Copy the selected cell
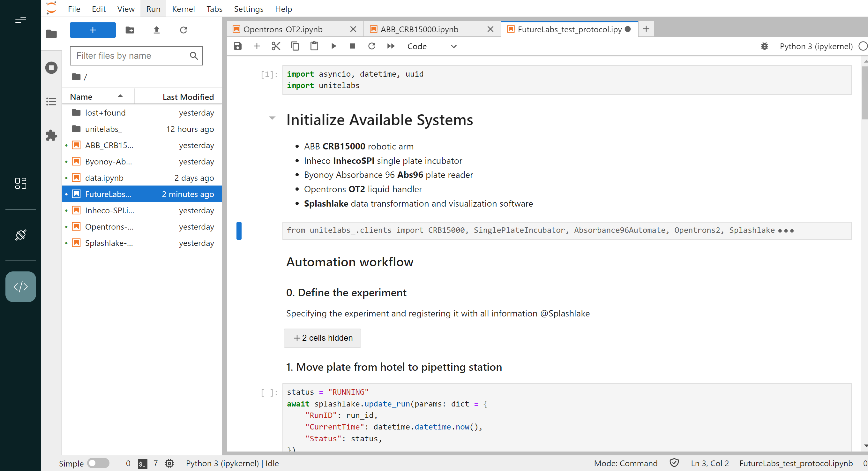Viewport: 868px width, 471px height. pyautogui.click(x=295, y=46)
